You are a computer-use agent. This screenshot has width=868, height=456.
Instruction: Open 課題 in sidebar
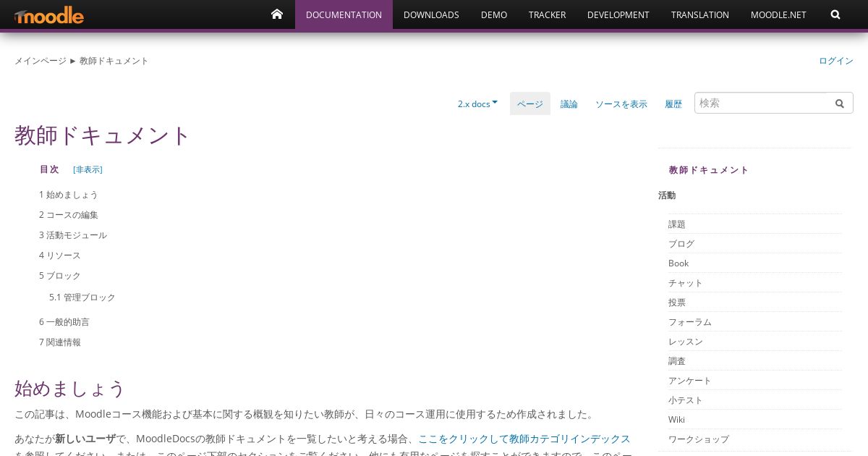(677, 224)
